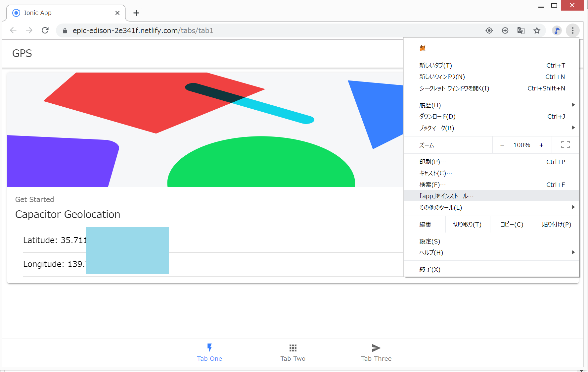588x372 pixels.
Task: Click the URL address bar field
Action: click(265, 30)
